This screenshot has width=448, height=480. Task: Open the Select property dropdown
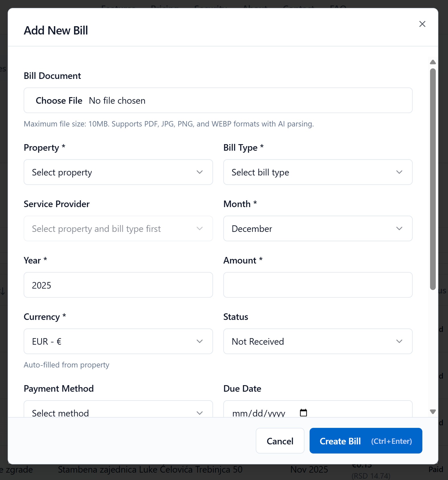118,172
